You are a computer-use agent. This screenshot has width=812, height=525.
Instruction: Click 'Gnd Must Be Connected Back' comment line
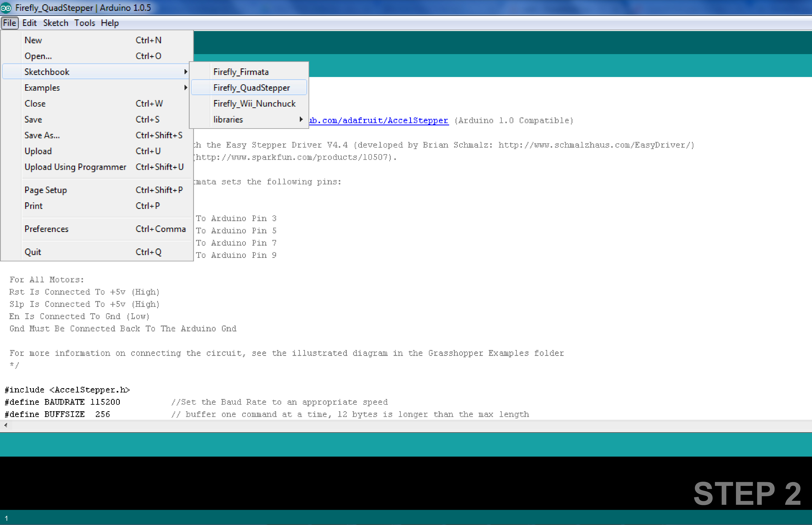point(123,329)
